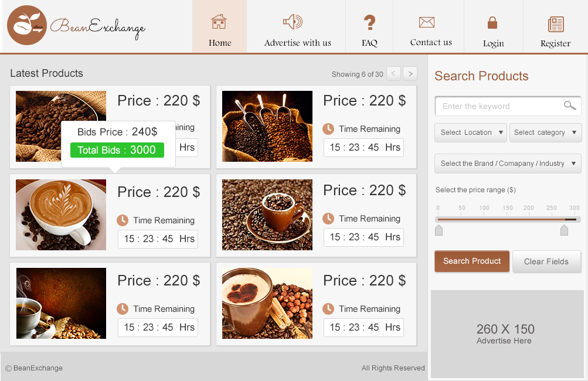
Task: Click the Showing 6 of 30 text
Action: tap(358, 74)
